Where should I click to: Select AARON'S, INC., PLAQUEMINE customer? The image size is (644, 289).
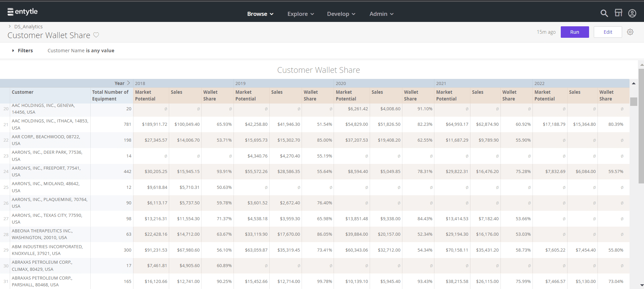(50, 203)
